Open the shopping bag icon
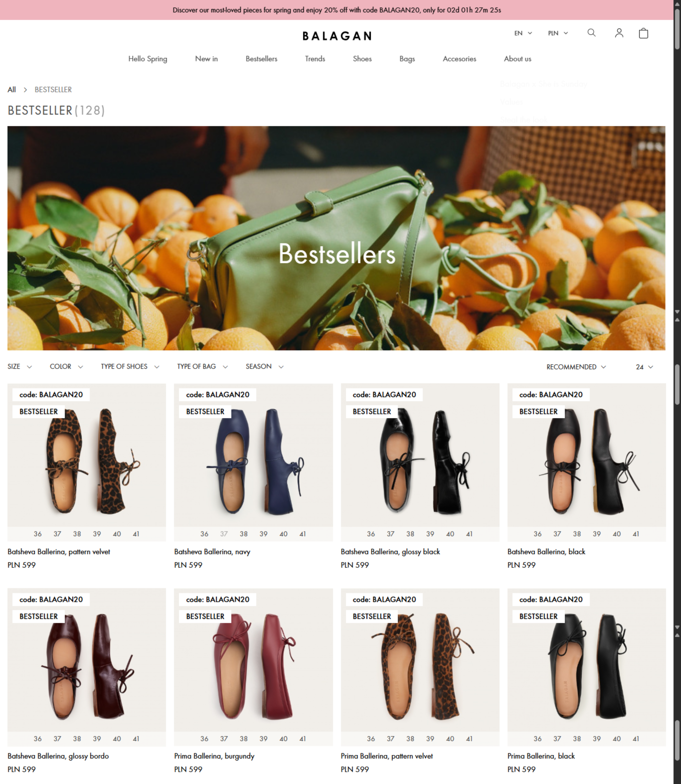The width and height of the screenshot is (681, 784). point(643,33)
